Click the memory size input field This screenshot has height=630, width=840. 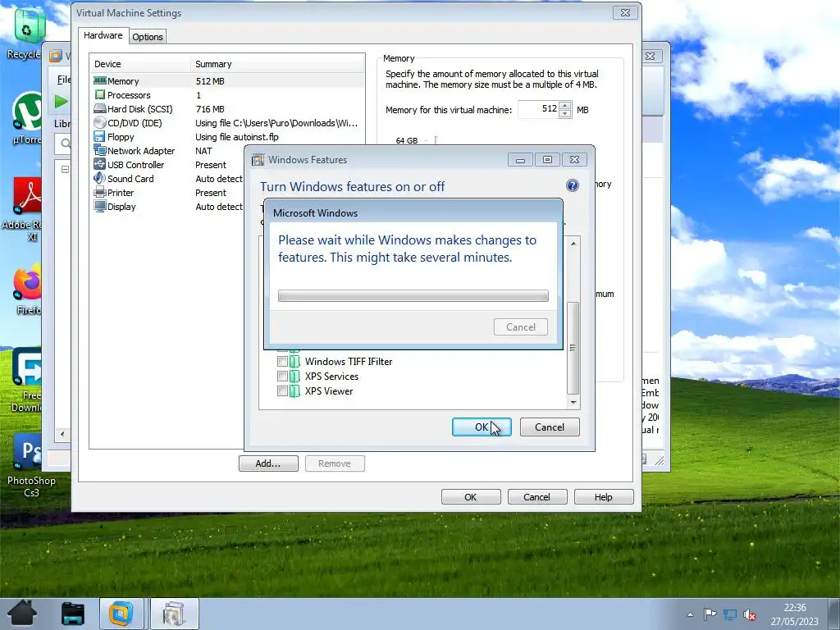[x=538, y=109]
